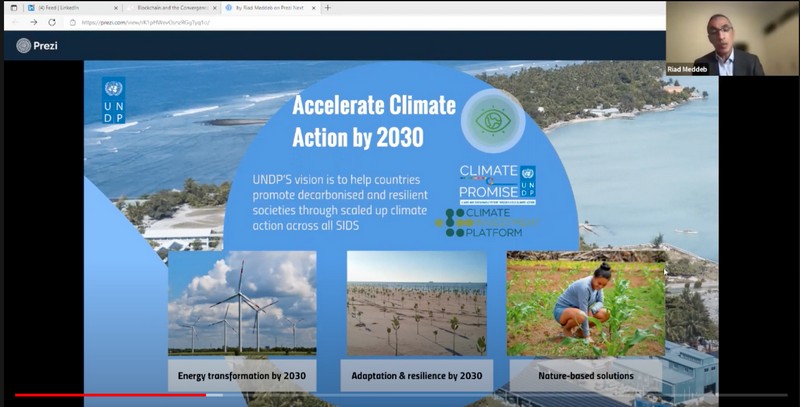Click the Riad Meddeb webcam video
The image size is (800, 407).
pos(733,38)
